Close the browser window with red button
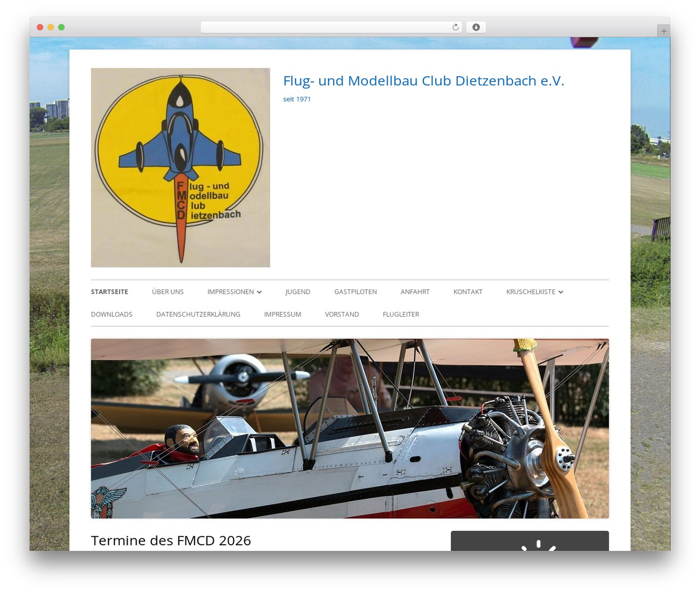Screen dimensions: 700x593 click(40, 27)
